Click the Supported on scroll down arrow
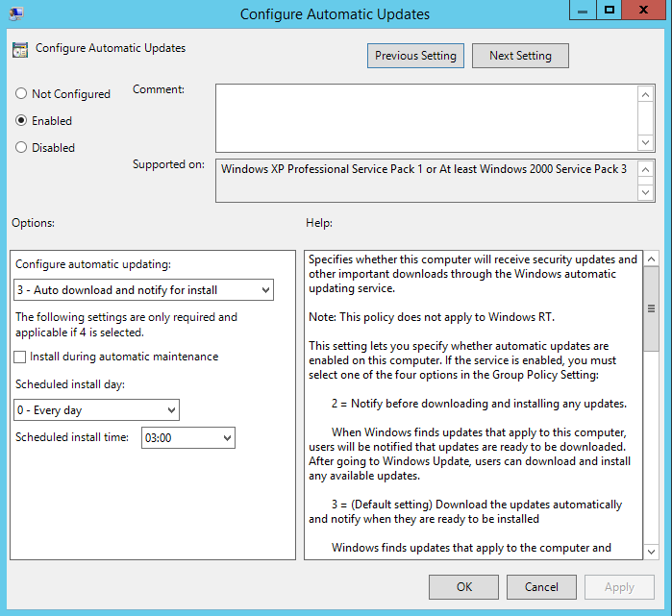This screenshot has height=616, width=672. tap(645, 192)
